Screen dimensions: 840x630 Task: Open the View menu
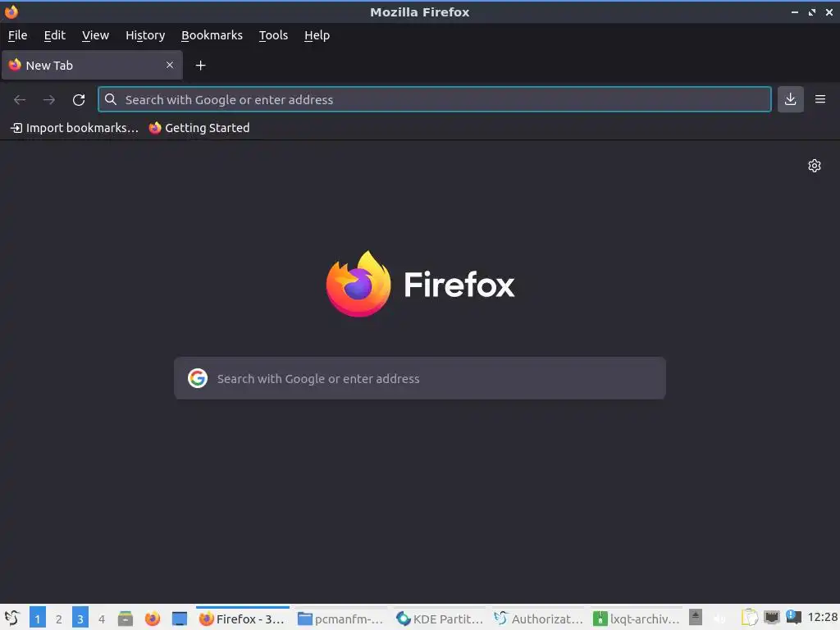95,35
